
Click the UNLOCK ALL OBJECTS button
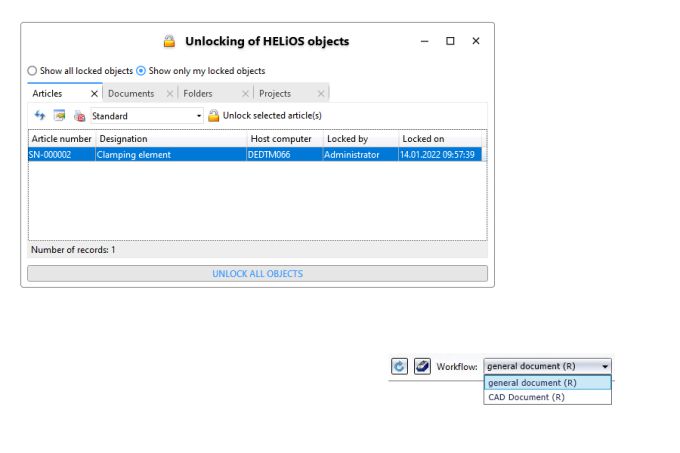click(258, 274)
